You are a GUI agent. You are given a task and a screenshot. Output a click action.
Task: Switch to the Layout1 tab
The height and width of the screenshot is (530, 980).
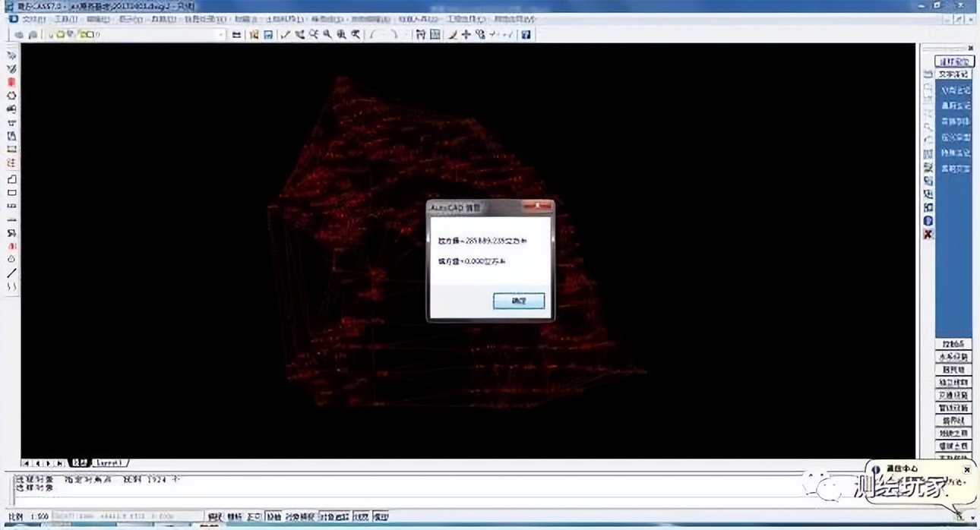coord(110,462)
